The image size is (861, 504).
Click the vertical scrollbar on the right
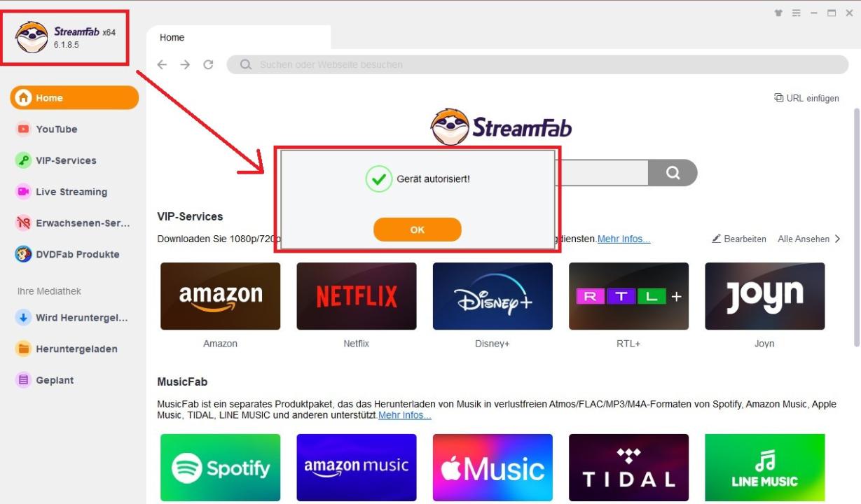coord(857,227)
